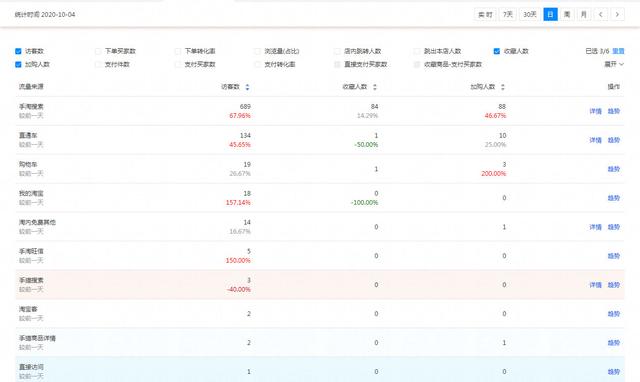Enable the 下单买家数 metric checkbox

(x=98, y=51)
